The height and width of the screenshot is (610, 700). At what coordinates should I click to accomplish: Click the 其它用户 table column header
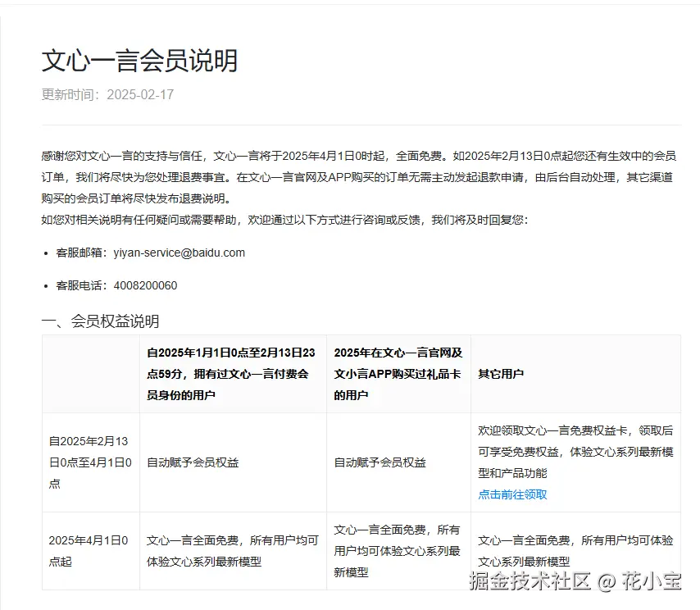[493, 373]
